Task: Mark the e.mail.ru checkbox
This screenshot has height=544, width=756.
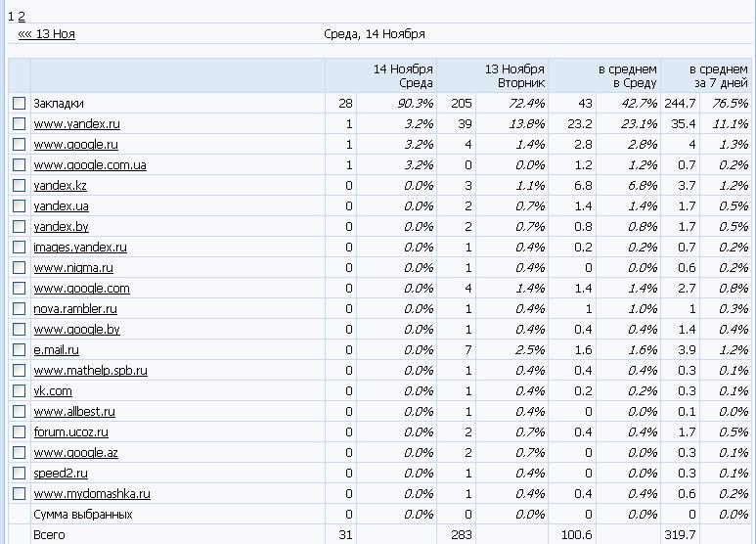Action: [x=19, y=350]
